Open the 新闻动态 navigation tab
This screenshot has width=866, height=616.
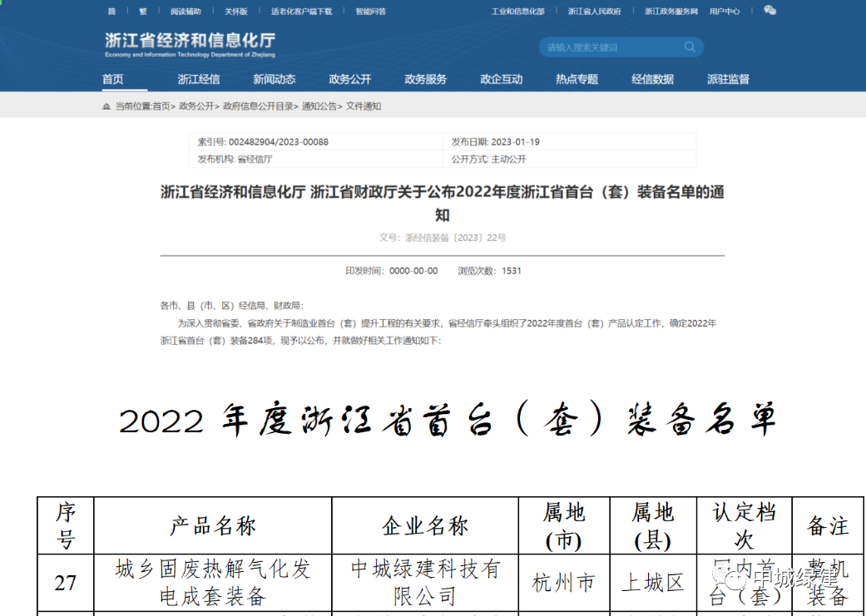[x=274, y=79]
